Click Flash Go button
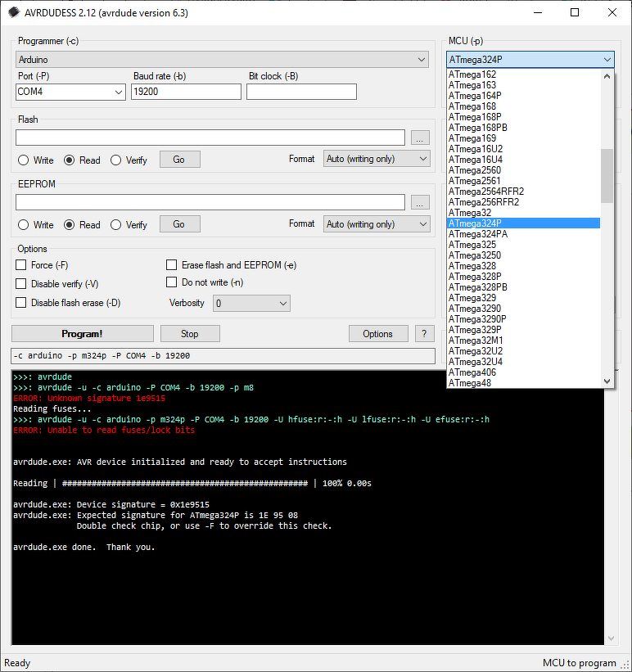 click(x=179, y=160)
